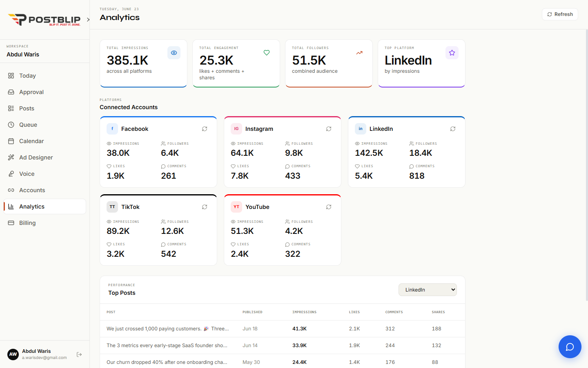Open the Billing page
This screenshot has height=368, width=588.
click(45, 223)
